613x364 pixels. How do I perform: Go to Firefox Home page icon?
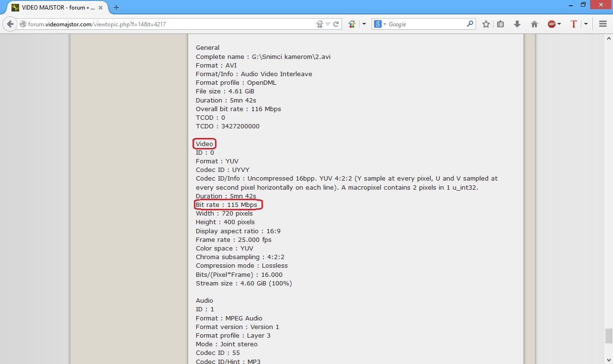pyautogui.click(x=534, y=24)
